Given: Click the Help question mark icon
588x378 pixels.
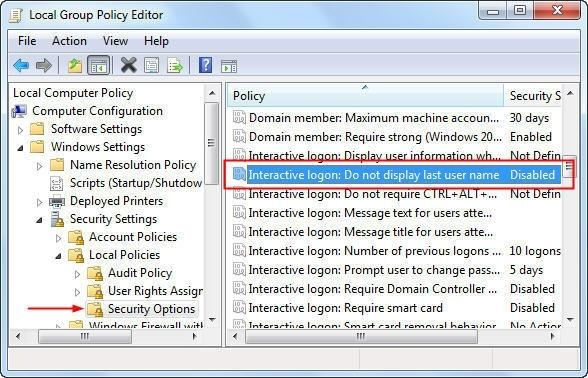Looking at the screenshot, I should (206, 65).
